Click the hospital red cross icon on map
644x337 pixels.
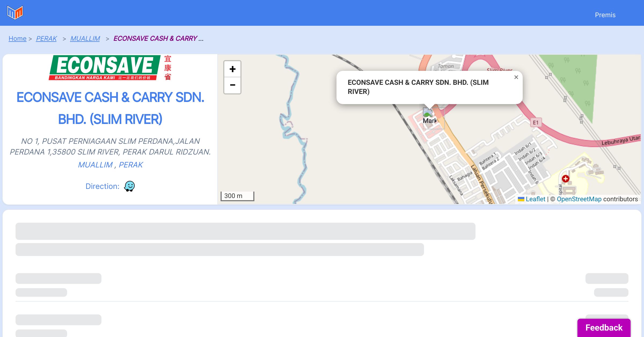tap(565, 179)
